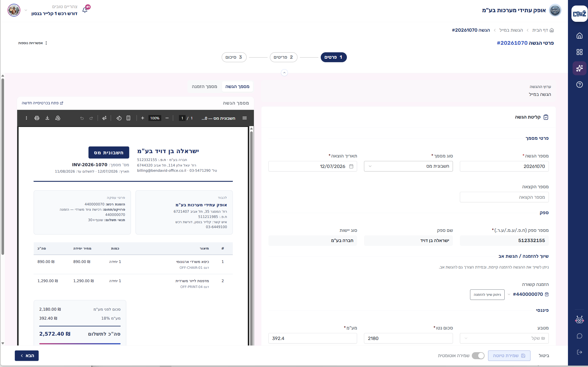Open the robot assistant icon in sidebar
This screenshot has width=588, height=367.
(579, 320)
